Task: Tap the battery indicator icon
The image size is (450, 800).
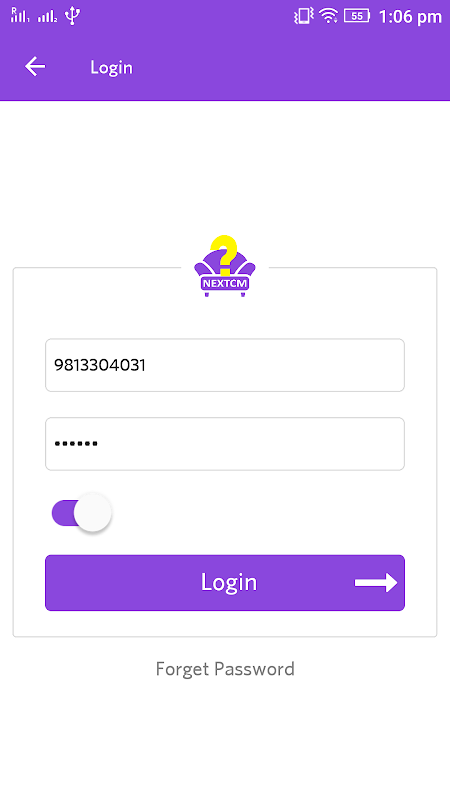Action: point(357,16)
